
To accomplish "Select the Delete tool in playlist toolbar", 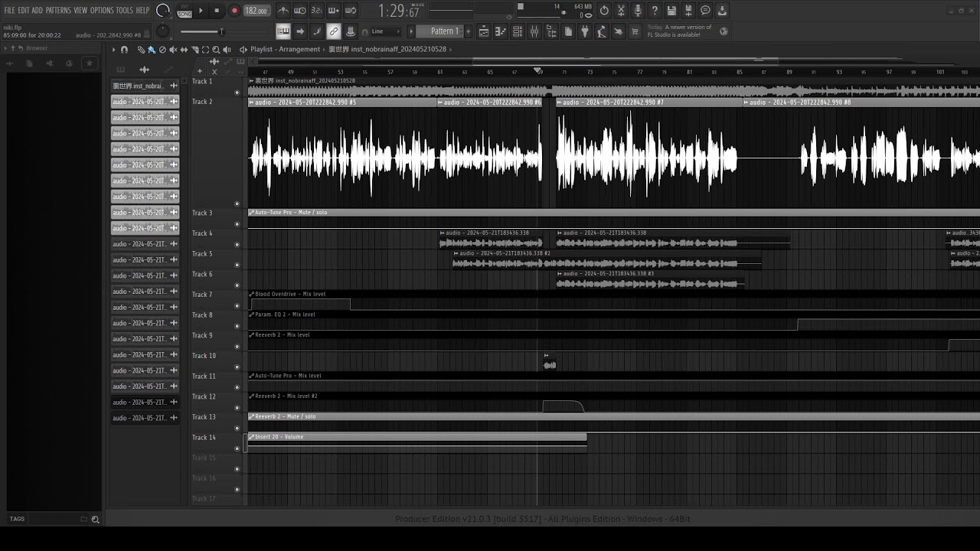I will (162, 50).
